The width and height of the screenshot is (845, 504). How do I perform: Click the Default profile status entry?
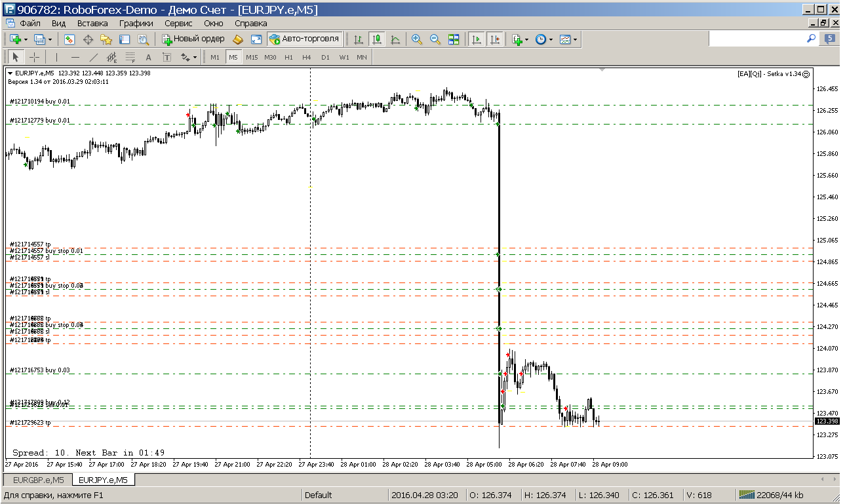pyautogui.click(x=319, y=495)
